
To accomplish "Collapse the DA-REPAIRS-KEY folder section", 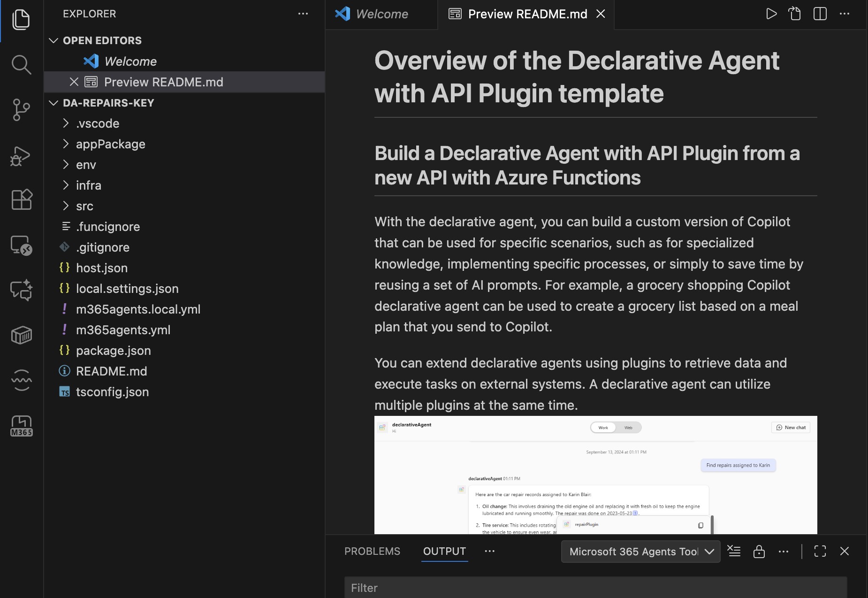I will pos(53,103).
